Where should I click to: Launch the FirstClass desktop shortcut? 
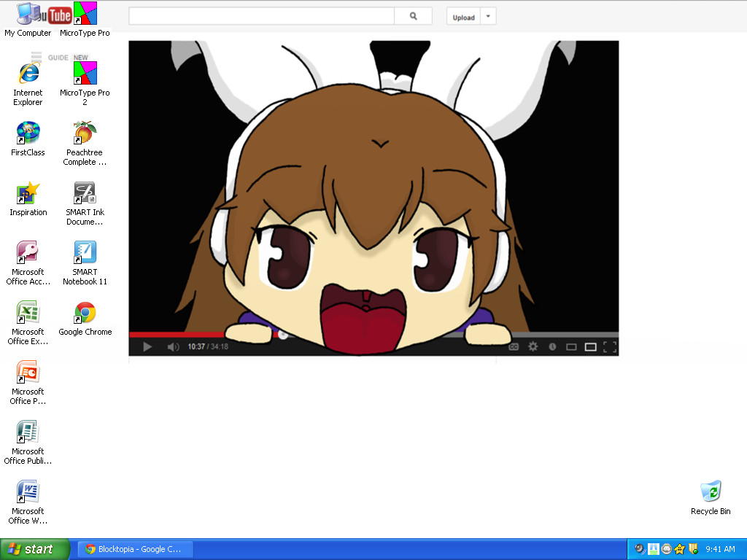click(28, 139)
